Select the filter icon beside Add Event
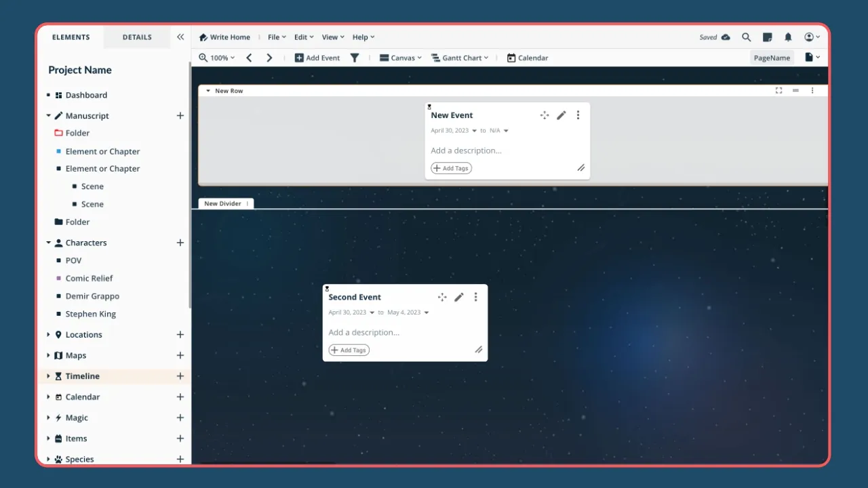This screenshot has height=488, width=868. (355, 58)
